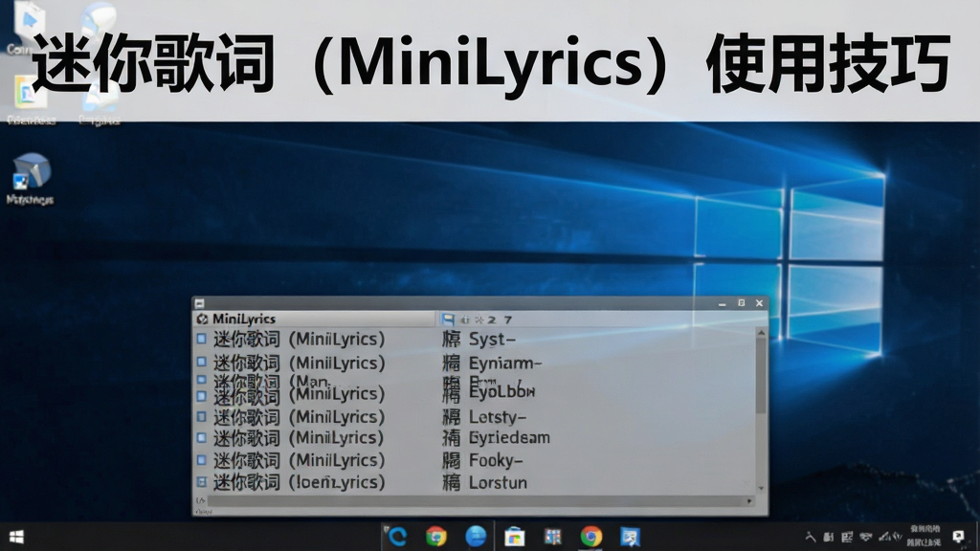The height and width of the screenshot is (551, 980).
Task: Click the vertical scrollbar down arrow in MiniLyrics
Action: point(761,489)
